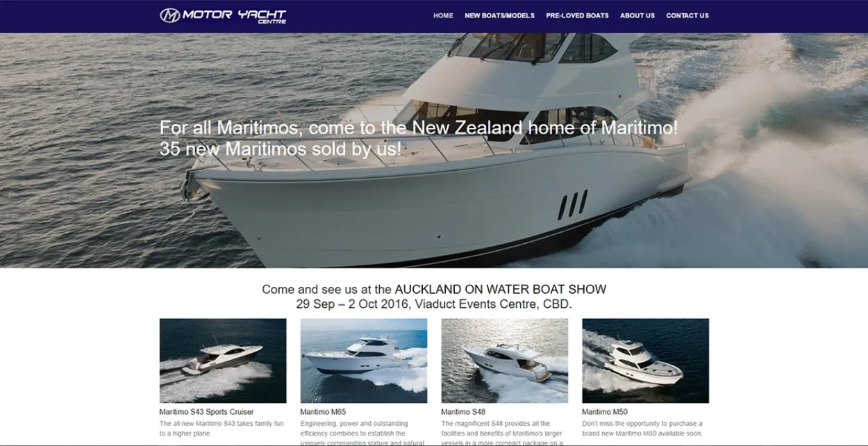The image size is (868, 446).
Task: Click the M65 'Engineering, power' description
Action: click(362, 433)
